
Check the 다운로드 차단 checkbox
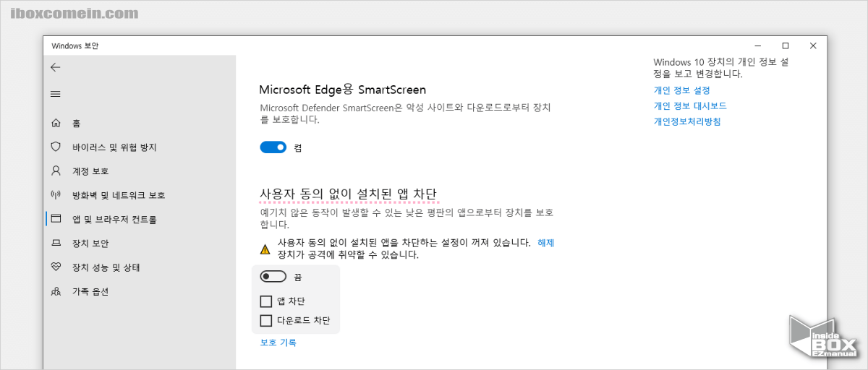click(x=265, y=321)
